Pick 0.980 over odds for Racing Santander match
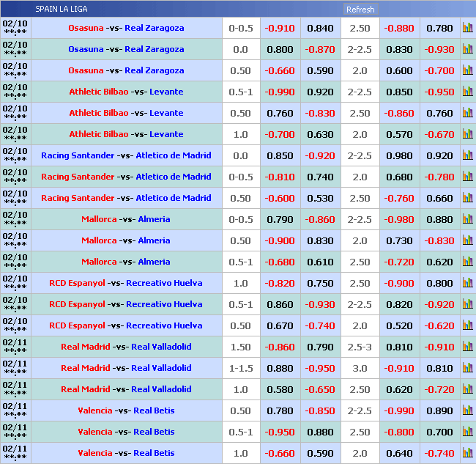 399,155
